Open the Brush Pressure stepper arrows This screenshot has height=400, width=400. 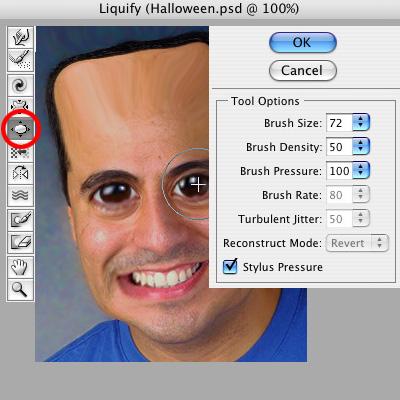point(361,171)
